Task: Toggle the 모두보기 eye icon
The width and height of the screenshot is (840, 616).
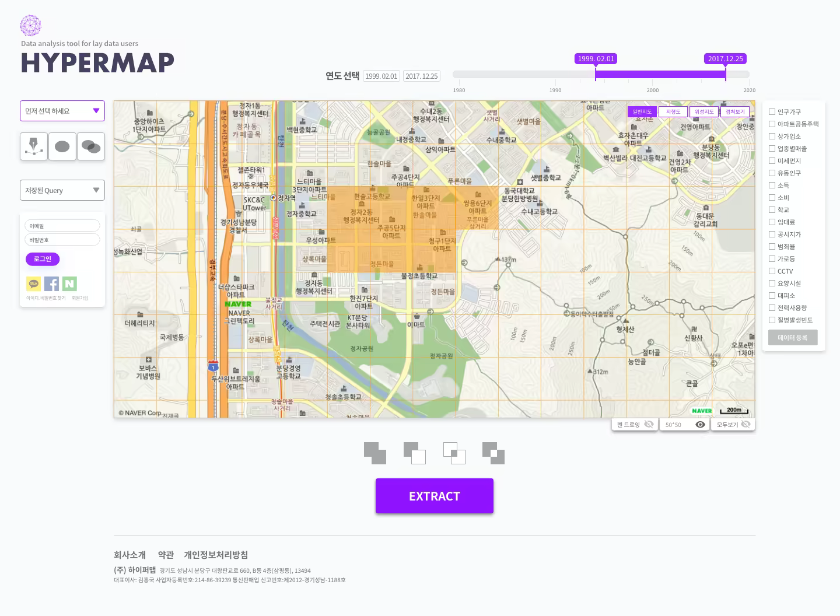Action: point(747,424)
